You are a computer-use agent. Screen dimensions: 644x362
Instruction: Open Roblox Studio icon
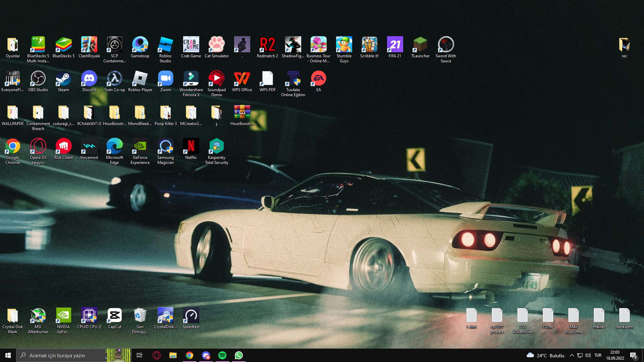(165, 49)
